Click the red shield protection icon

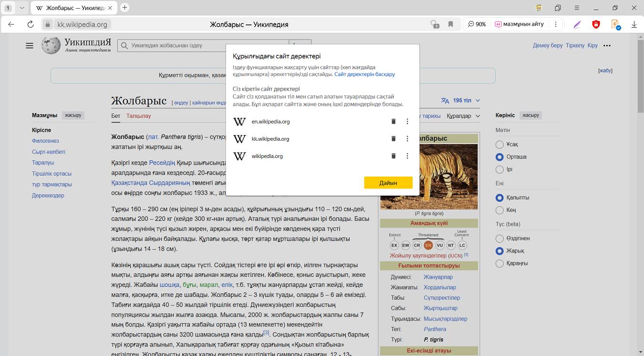596,24
